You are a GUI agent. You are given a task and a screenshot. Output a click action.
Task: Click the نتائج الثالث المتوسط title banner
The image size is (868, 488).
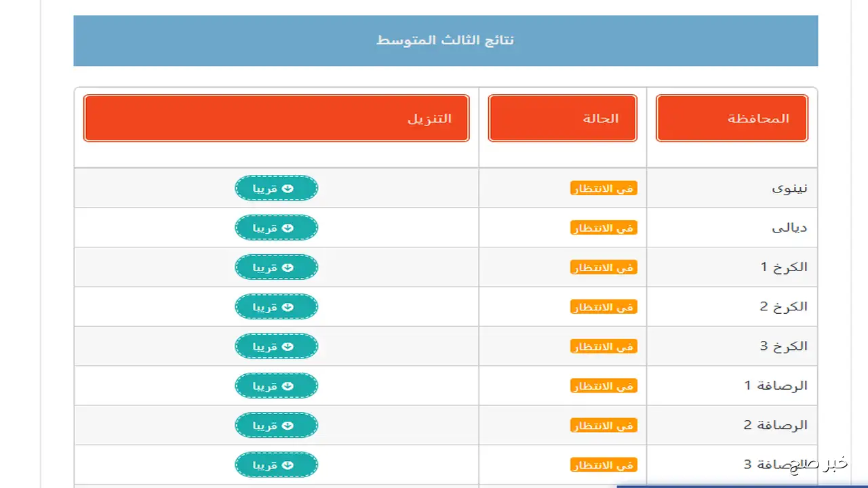(x=446, y=41)
